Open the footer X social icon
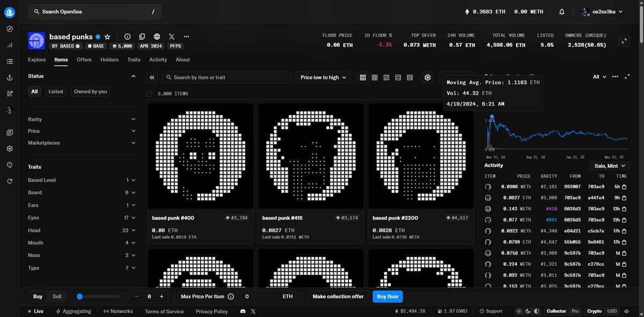Viewport: 644px width, 317px height. coord(253,311)
